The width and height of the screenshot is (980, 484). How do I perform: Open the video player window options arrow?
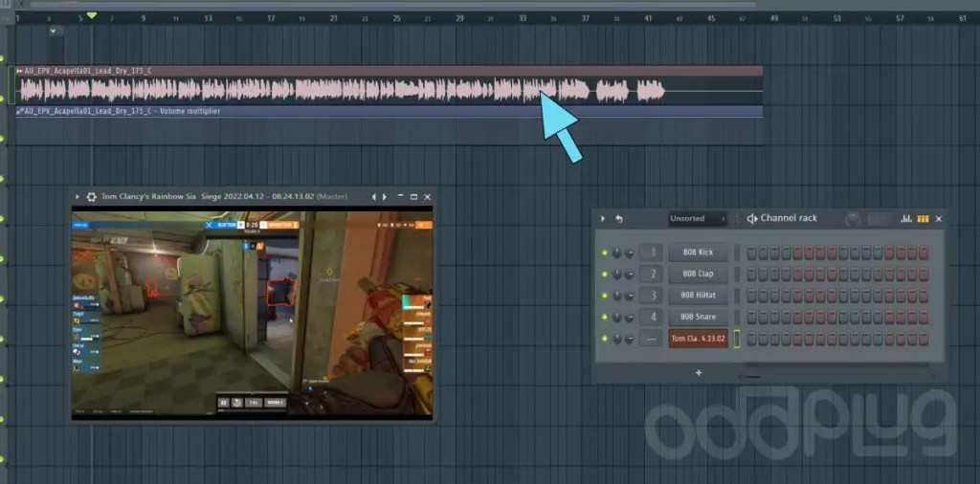point(78,197)
